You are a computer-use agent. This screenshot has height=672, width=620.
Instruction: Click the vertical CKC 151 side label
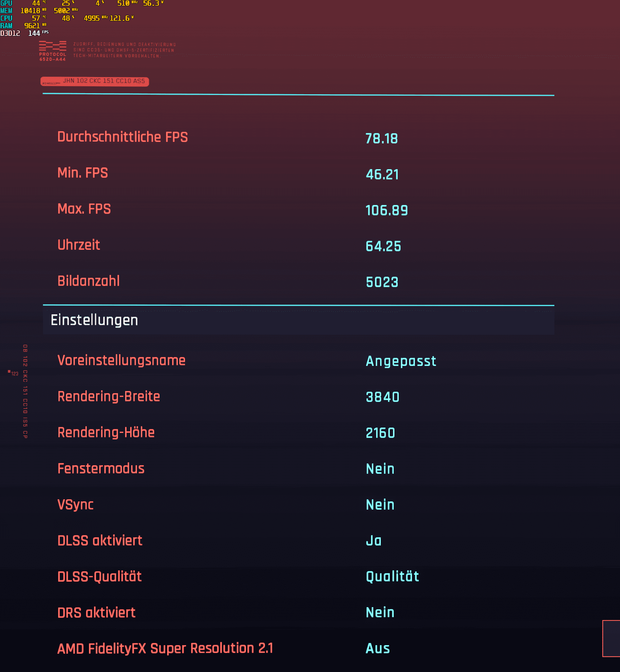[25, 391]
